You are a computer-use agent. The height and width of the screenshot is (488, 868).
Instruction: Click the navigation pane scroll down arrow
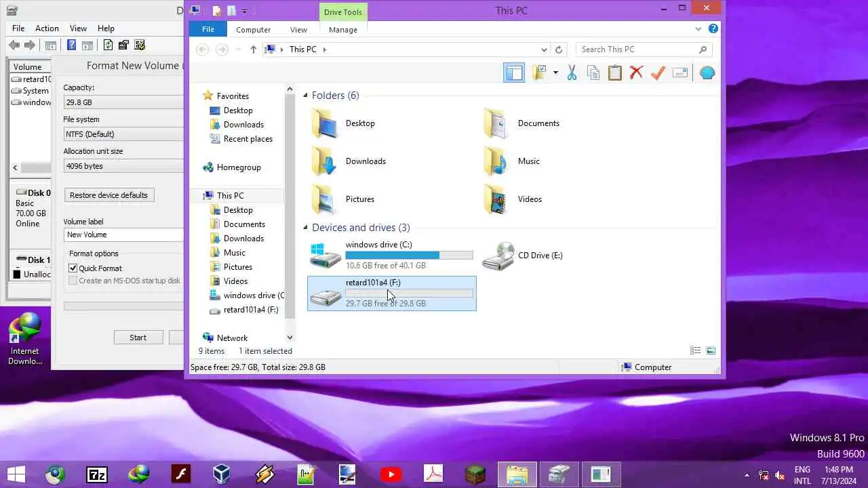[290, 338]
